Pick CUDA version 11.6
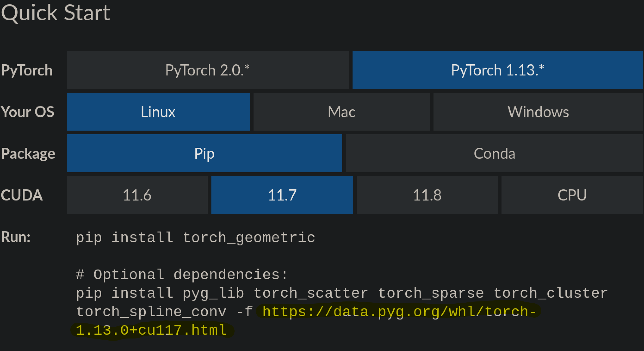 pyautogui.click(x=137, y=195)
